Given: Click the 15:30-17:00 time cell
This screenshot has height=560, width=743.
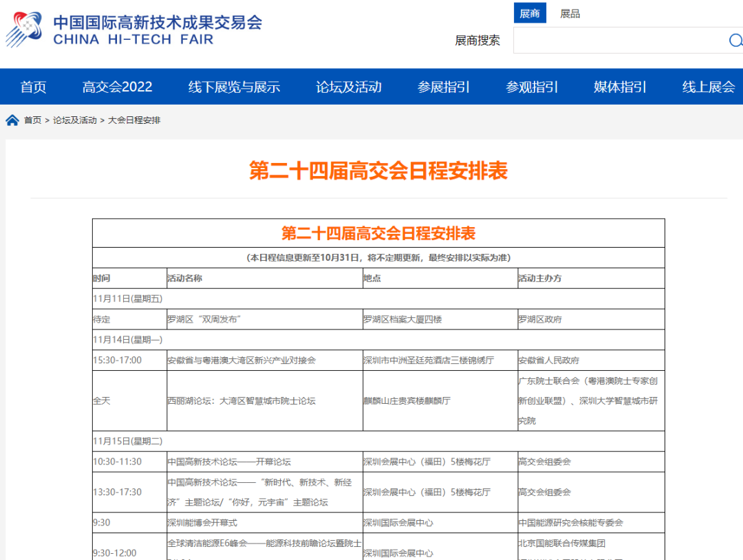Looking at the screenshot, I should (129, 360).
